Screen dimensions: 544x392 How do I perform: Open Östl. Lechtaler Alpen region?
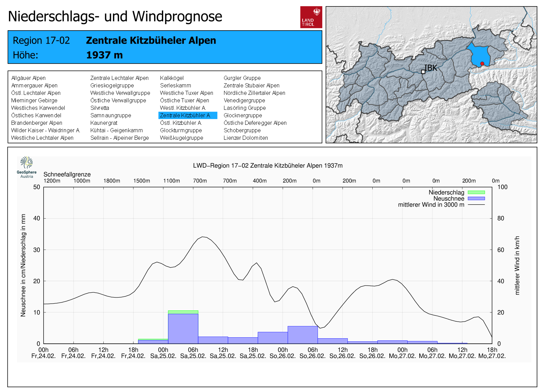pos(36,93)
